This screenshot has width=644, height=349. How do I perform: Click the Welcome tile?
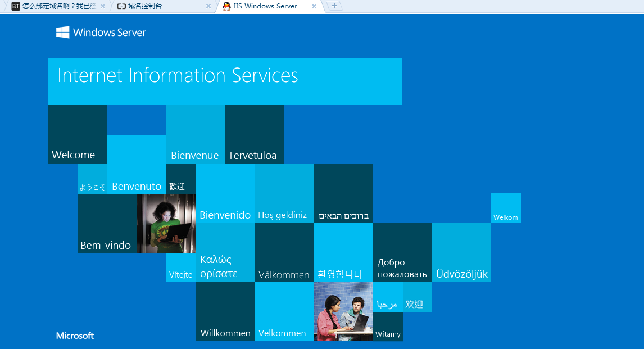[78, 135]
